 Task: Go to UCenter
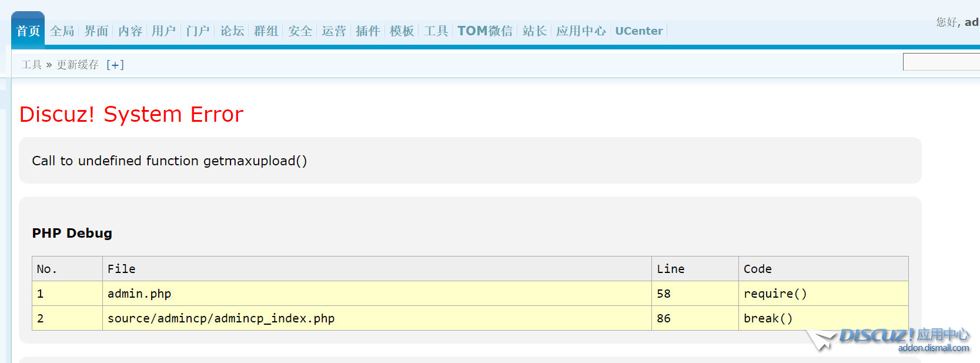[638, 31]
